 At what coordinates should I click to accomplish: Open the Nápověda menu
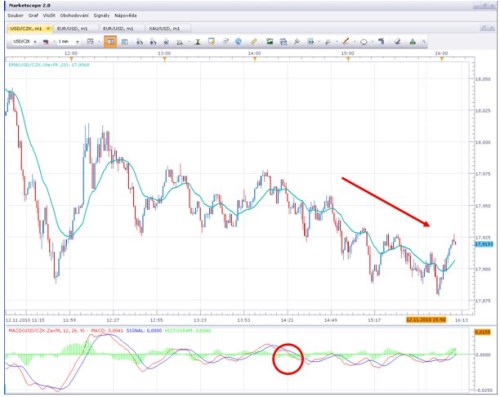coord(126,15)
